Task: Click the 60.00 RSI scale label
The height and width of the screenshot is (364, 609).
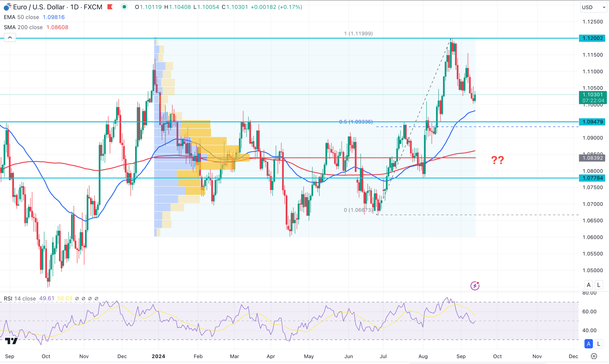Action: click(589, 311)
